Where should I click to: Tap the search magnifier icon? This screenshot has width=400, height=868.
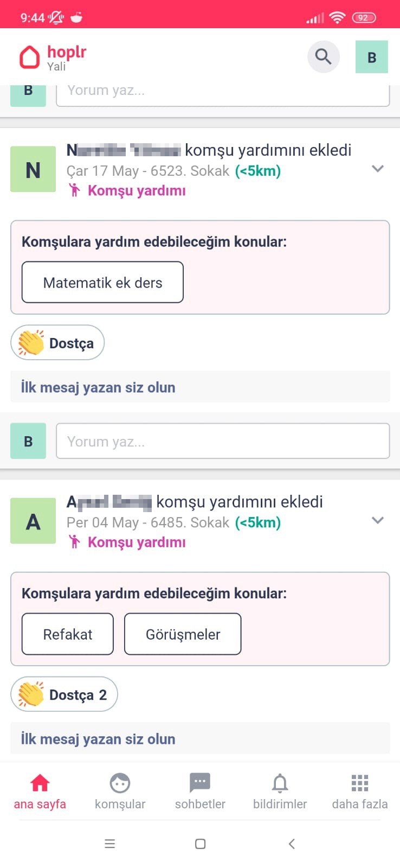(323, 56)
